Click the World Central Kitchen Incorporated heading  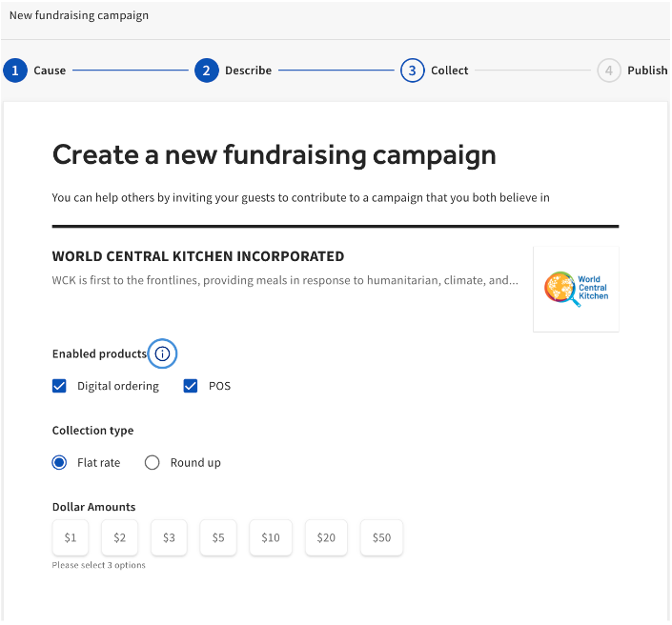tap(198, 256)
